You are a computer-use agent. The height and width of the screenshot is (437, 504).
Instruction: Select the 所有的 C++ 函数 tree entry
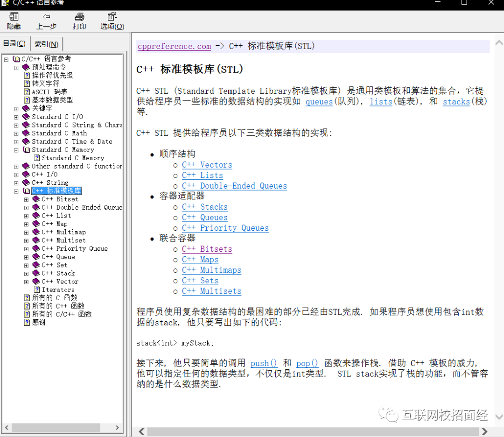58,306
